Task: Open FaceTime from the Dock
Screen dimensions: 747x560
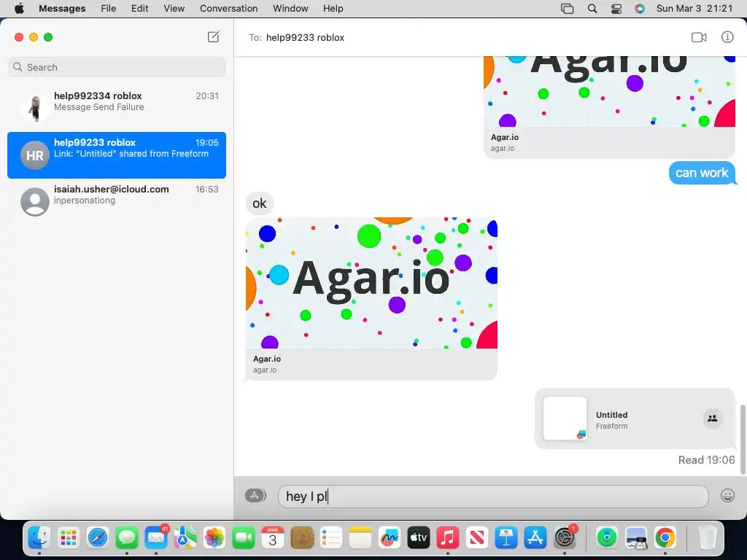Action: coord(244,537)
